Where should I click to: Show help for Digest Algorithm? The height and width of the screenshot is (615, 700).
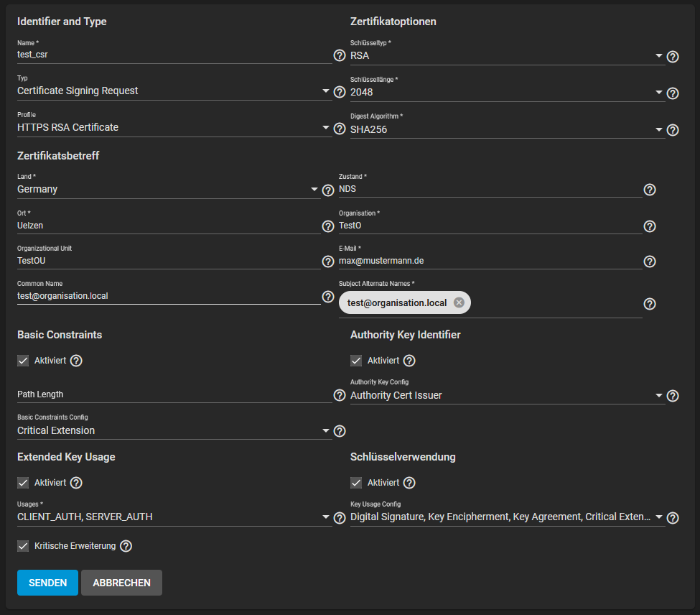tap(672, 130)
